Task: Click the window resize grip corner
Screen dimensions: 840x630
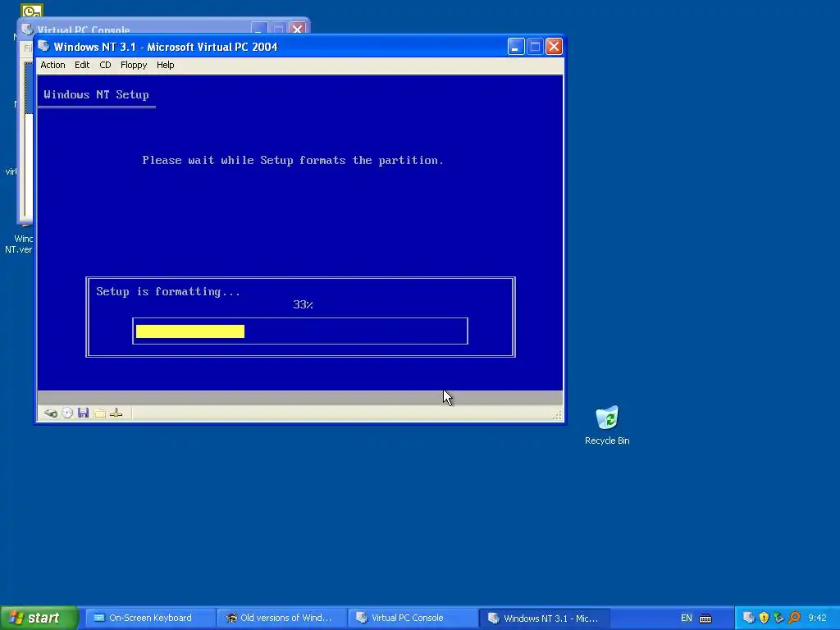Action: [557, 415]
